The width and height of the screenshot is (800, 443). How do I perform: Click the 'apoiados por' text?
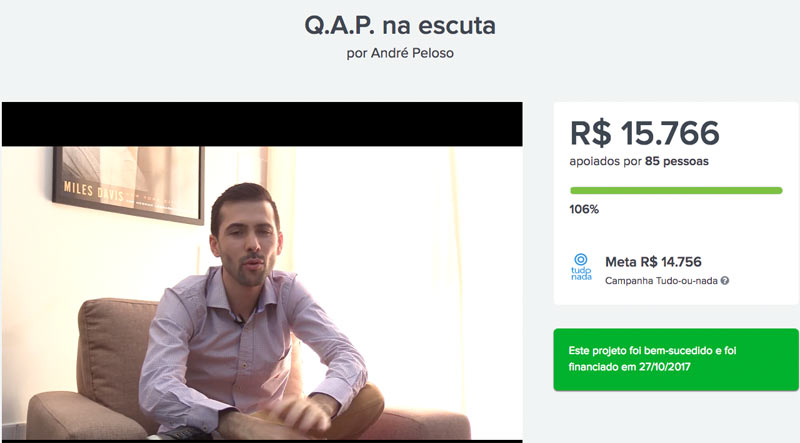pyautogui.click(x=606, y=161)
